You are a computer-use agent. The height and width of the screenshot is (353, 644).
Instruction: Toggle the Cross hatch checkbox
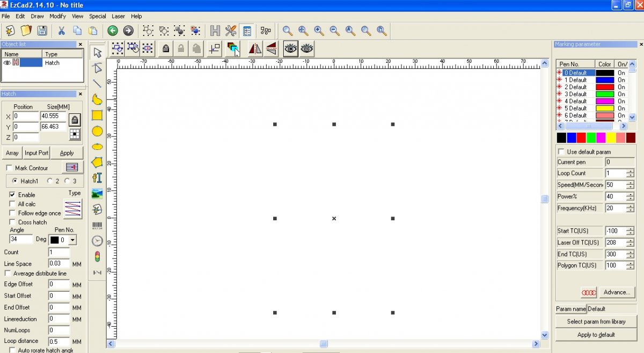point(12,222)
